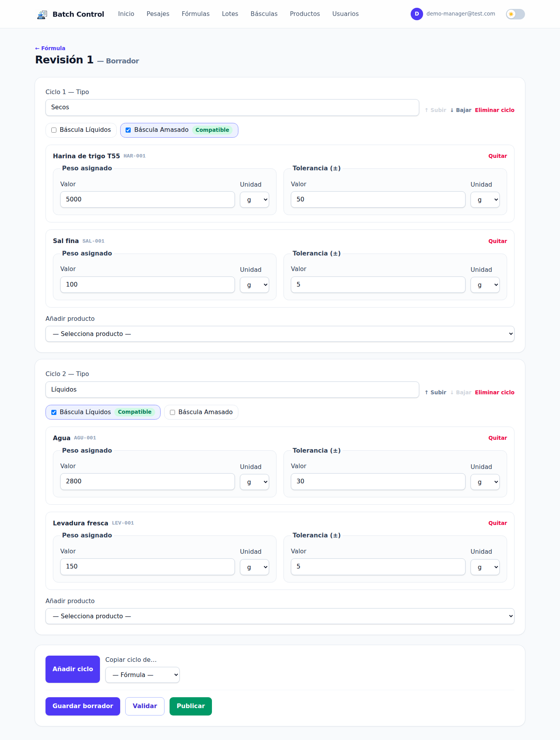560x740 pixels.
Task: Move Ciclo 2 up with Subir
Action: [435, 392]
